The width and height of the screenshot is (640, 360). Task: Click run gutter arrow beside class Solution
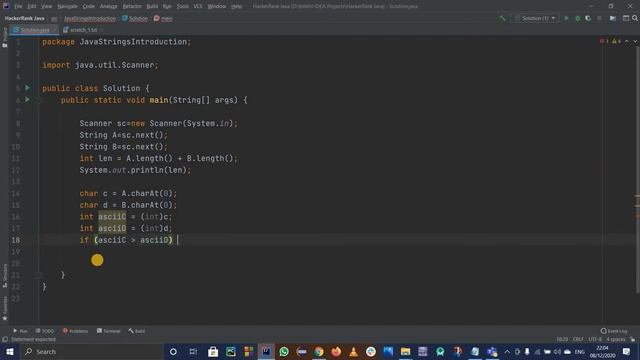click(27, 88)
